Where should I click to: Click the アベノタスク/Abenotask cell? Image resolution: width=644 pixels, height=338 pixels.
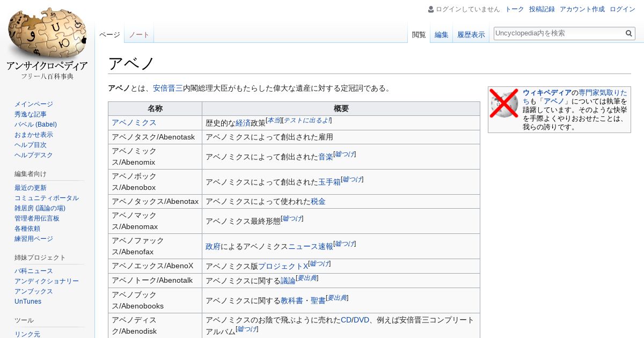click(x=155, y=137)
